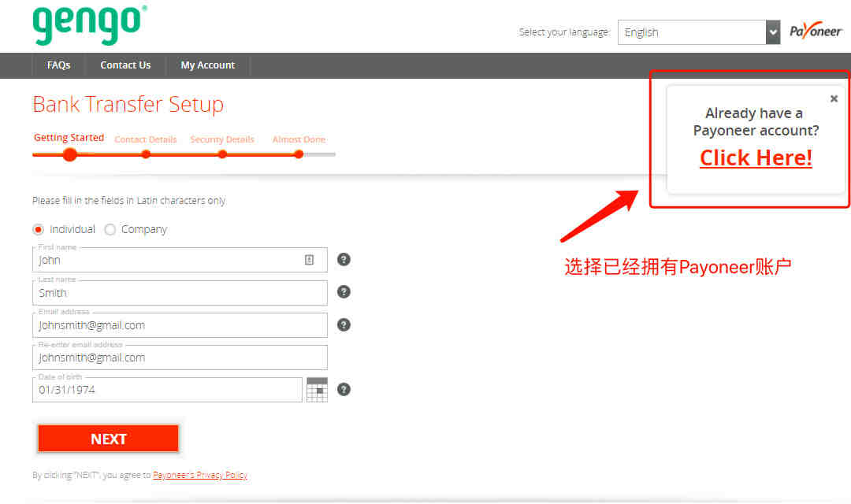851x504 pixels.
Task: Click the Gengo logo
Action: (90, 25)
